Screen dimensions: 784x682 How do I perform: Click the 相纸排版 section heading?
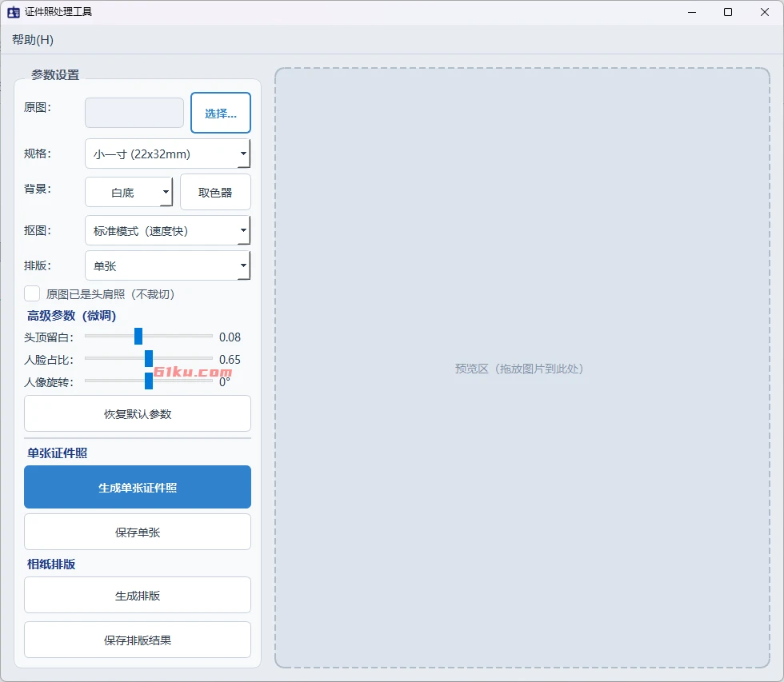[51, 564]
